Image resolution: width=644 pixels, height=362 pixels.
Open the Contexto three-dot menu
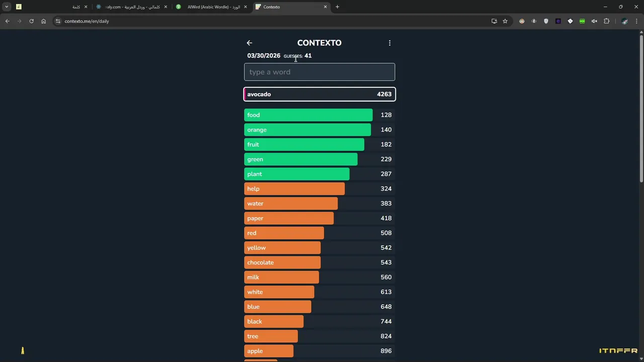389,43
